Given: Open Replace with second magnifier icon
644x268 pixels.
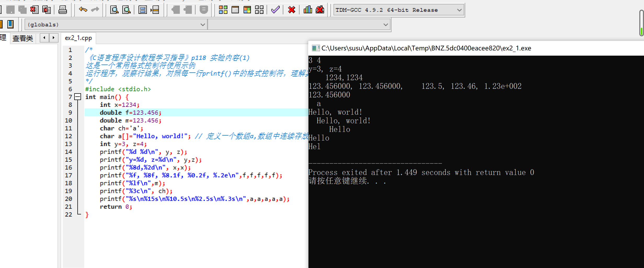Looking at the screenshot, I should tap(126, 10).
